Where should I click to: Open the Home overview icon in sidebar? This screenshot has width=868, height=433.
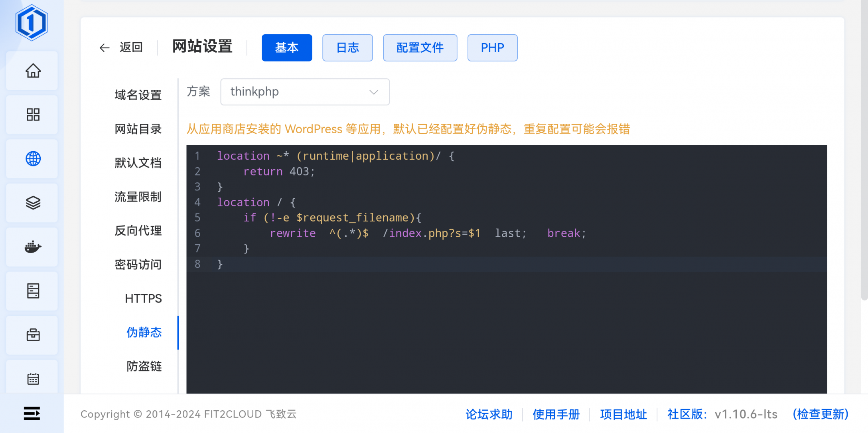click(x=33, y=71)
